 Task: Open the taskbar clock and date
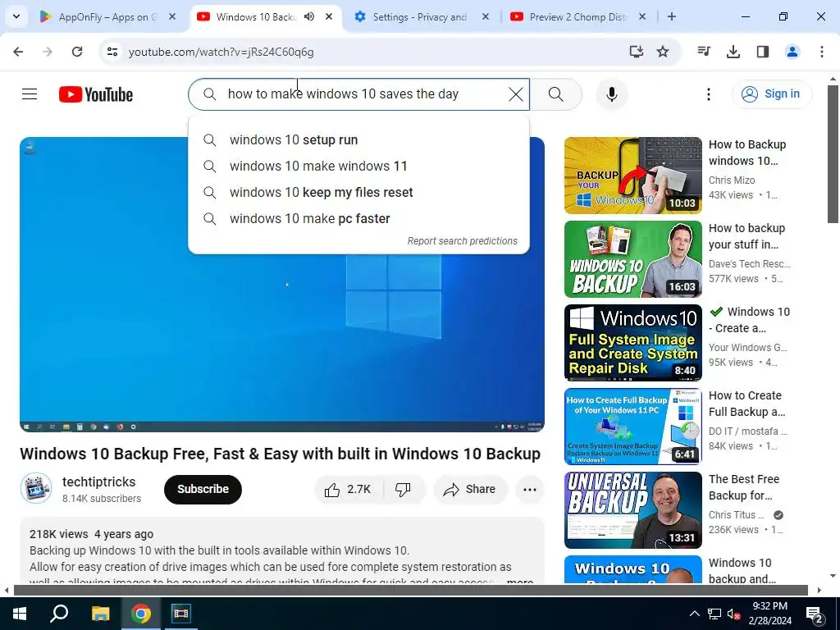tap(769, 614)
